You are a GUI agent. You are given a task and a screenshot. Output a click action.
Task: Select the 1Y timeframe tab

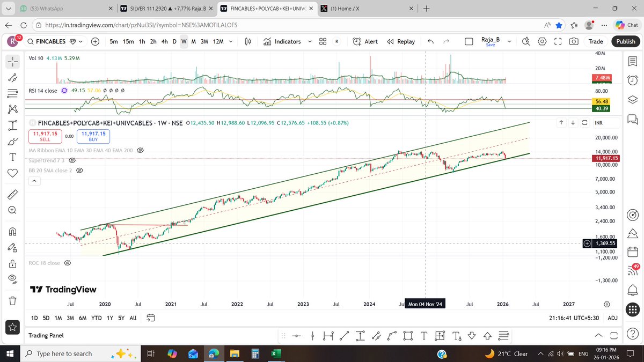109,317
